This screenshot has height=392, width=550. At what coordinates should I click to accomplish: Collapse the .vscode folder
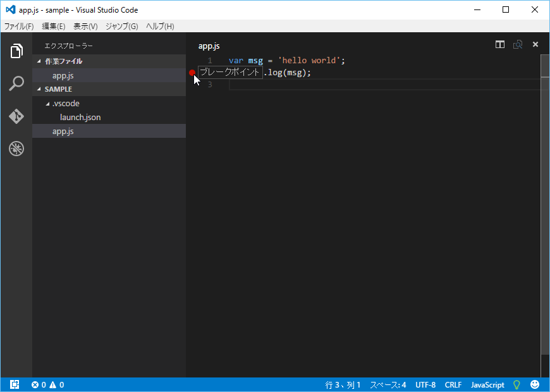(x=66, y=103)
